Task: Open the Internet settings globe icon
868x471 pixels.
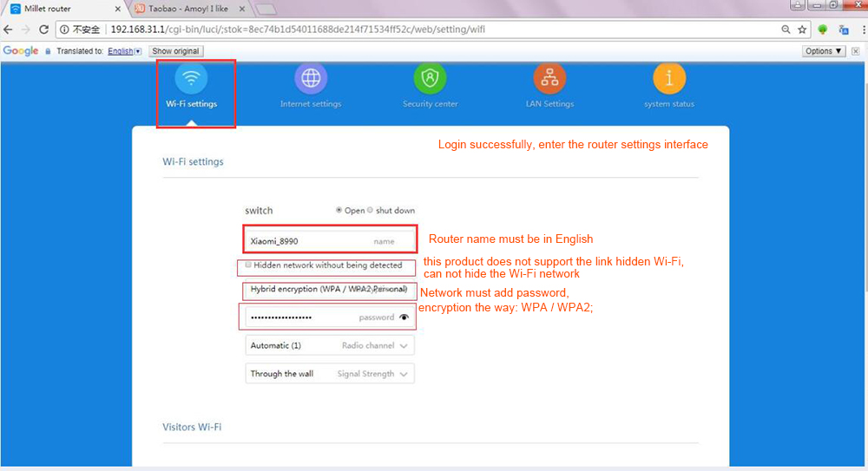Action: (x=311, y=79)
